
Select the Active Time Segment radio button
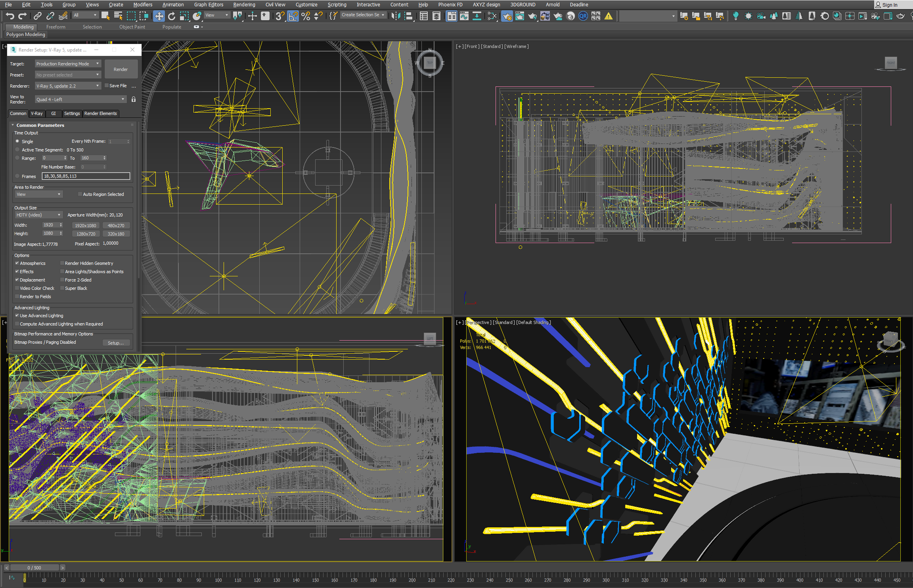click(x=17, y=150)
